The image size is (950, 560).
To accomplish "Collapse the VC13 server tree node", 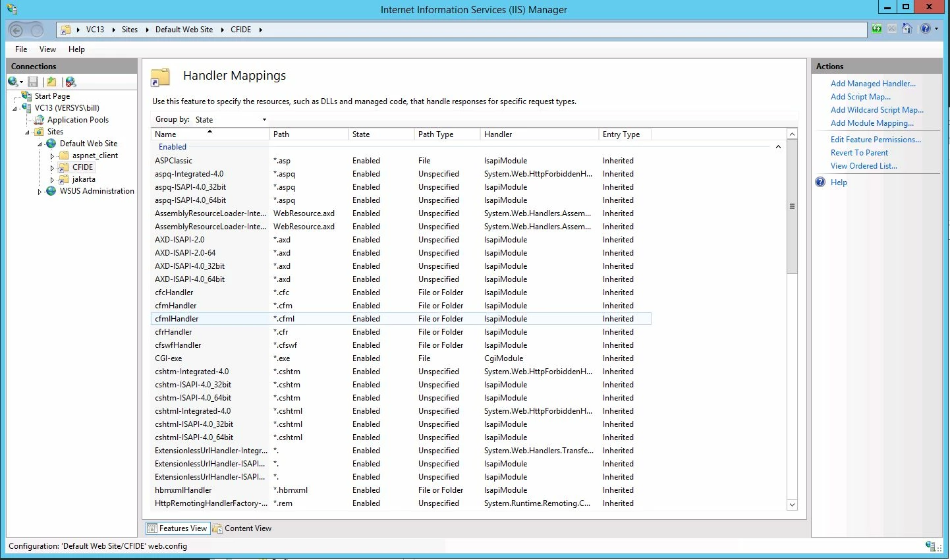I will 14,108.
